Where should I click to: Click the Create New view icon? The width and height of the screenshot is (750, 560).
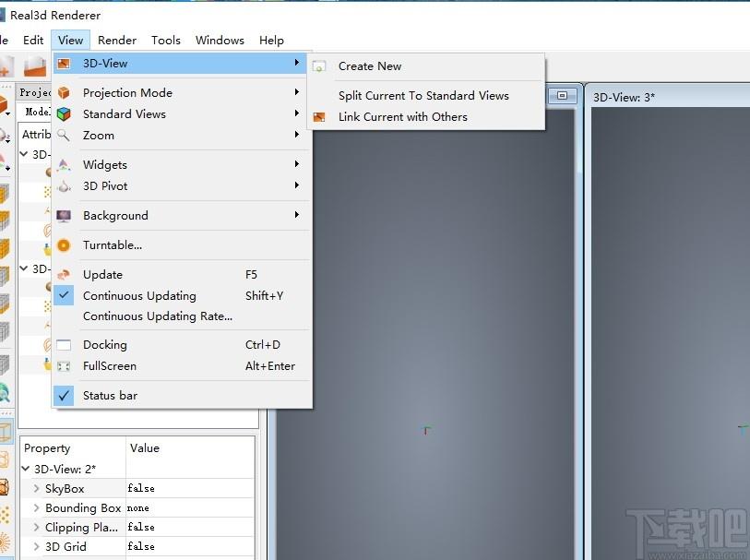coord(319,66)
